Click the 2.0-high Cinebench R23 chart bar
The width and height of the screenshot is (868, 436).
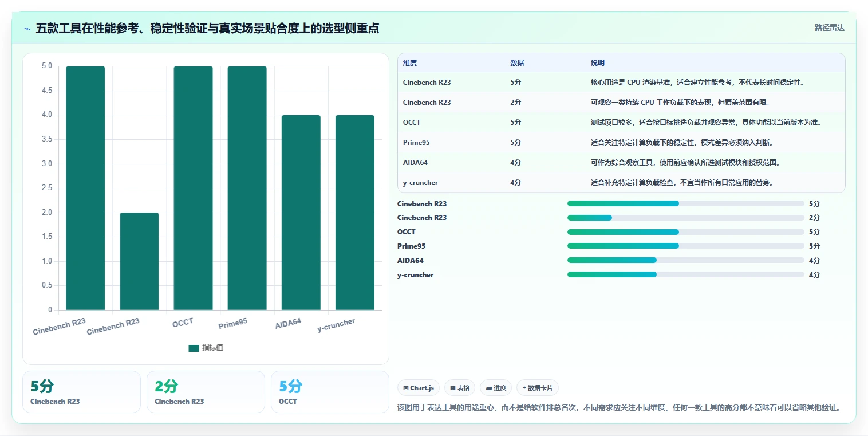coord(139,261)
